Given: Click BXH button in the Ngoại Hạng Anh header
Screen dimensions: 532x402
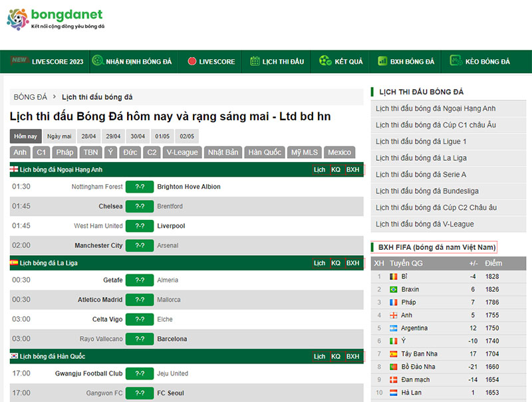Looking at the screenshot, I should click(x=353, y=169).
